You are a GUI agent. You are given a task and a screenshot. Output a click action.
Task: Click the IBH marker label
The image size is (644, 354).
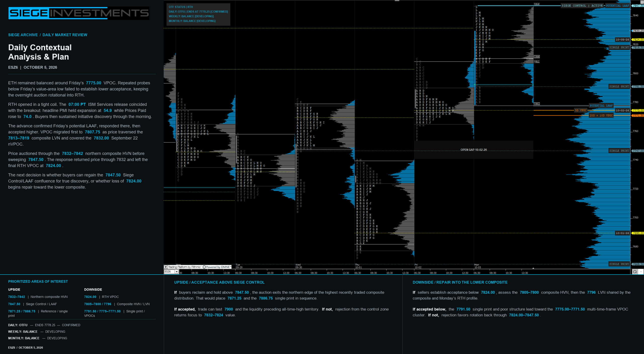pos(537,57)
